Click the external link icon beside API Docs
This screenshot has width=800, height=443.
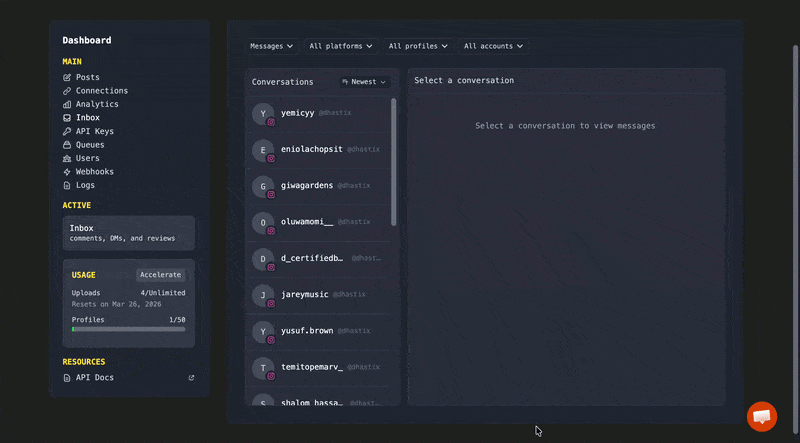coord(191,378)
